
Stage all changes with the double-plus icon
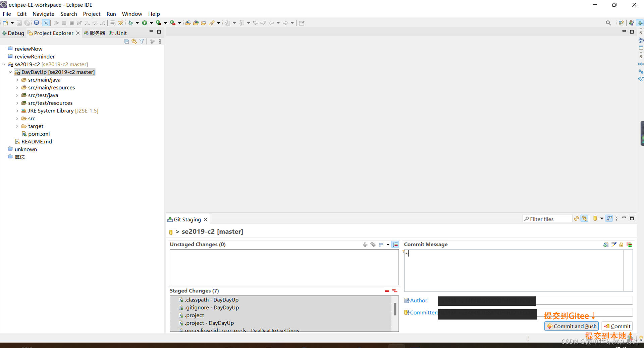(x=373, y=245)
